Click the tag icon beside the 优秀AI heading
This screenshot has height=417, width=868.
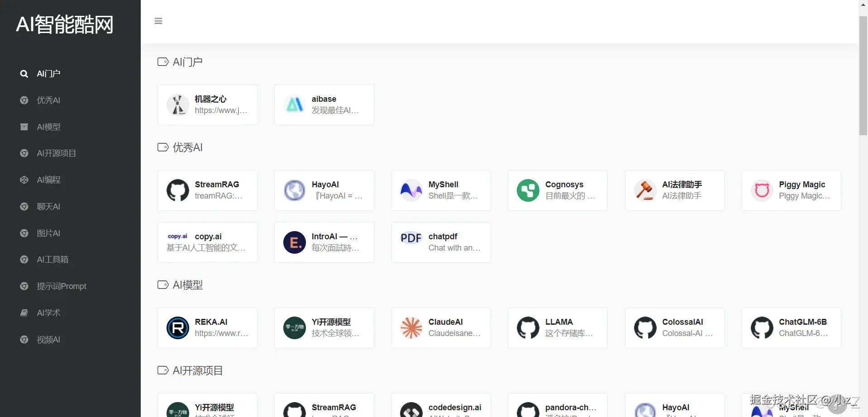pyautogui.click(x=163, y=147)
